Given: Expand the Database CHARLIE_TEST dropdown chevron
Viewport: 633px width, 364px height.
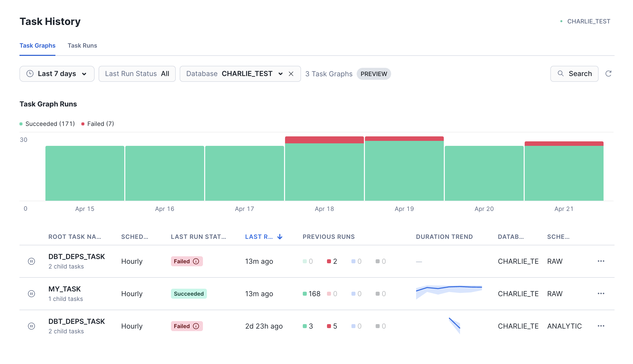Looking at the screenshot, I should [280, 74].
